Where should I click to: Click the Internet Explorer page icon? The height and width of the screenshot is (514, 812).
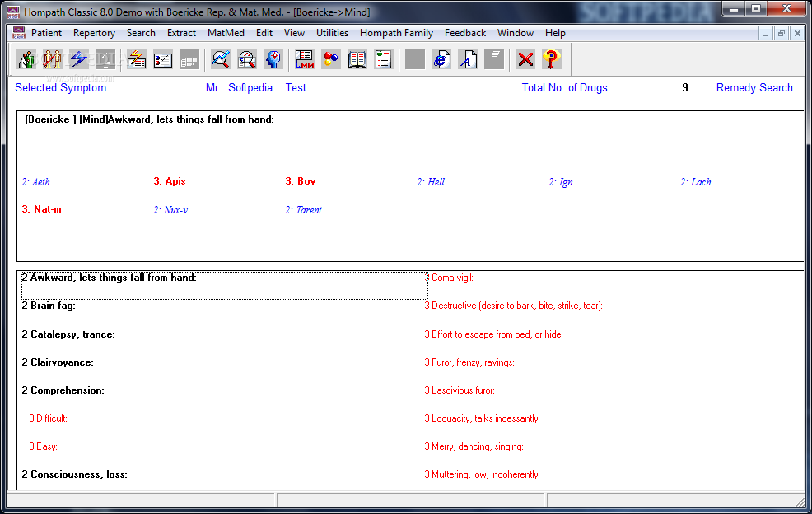coord(441,59)
